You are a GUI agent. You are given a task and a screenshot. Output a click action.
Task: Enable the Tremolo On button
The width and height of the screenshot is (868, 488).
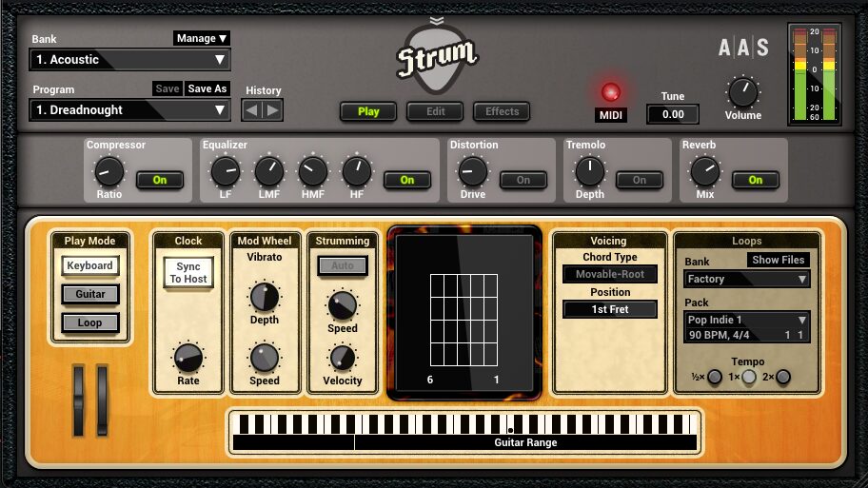pyautogui.click(x=640, y=180)
